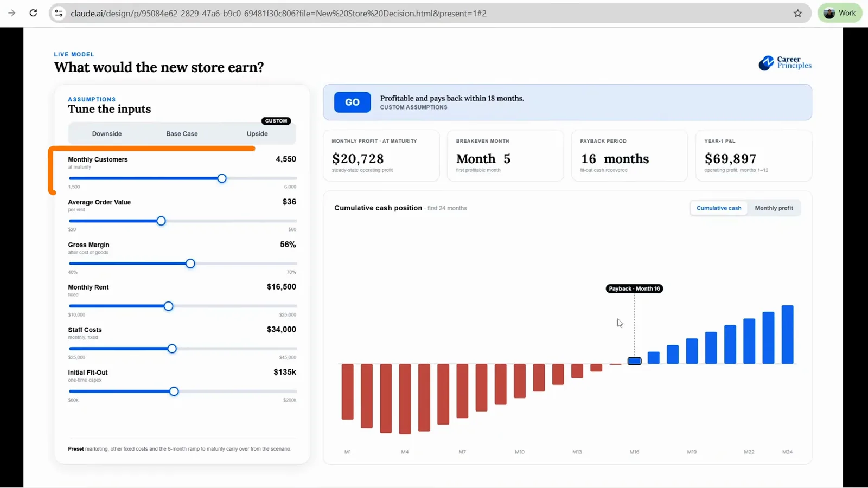Click the $135k Initial Fit-Out value
This screenshot has height=488, width=868.
click(285, 372)
